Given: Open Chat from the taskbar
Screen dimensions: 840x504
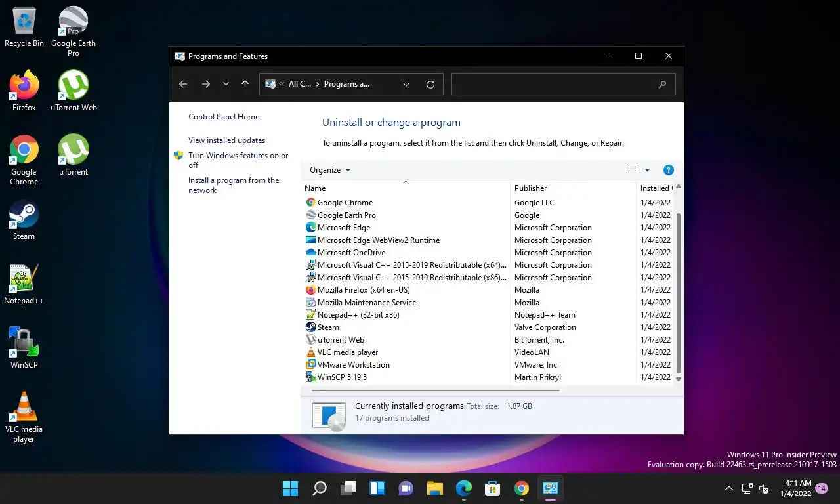Looking at the screenshot, I should point(406,488).
